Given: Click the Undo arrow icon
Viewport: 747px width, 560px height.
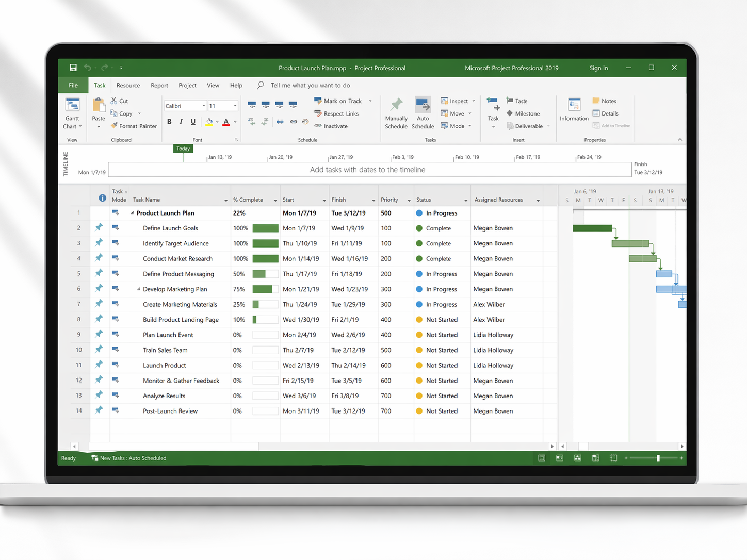Looking at the screenshot, I should (88, 68).
